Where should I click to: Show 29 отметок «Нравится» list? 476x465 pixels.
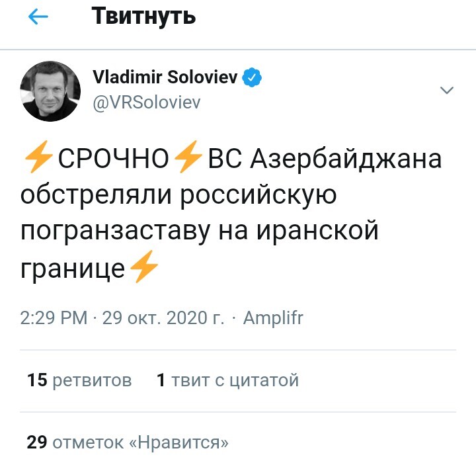pyautogui.click(x=128, y=442)
